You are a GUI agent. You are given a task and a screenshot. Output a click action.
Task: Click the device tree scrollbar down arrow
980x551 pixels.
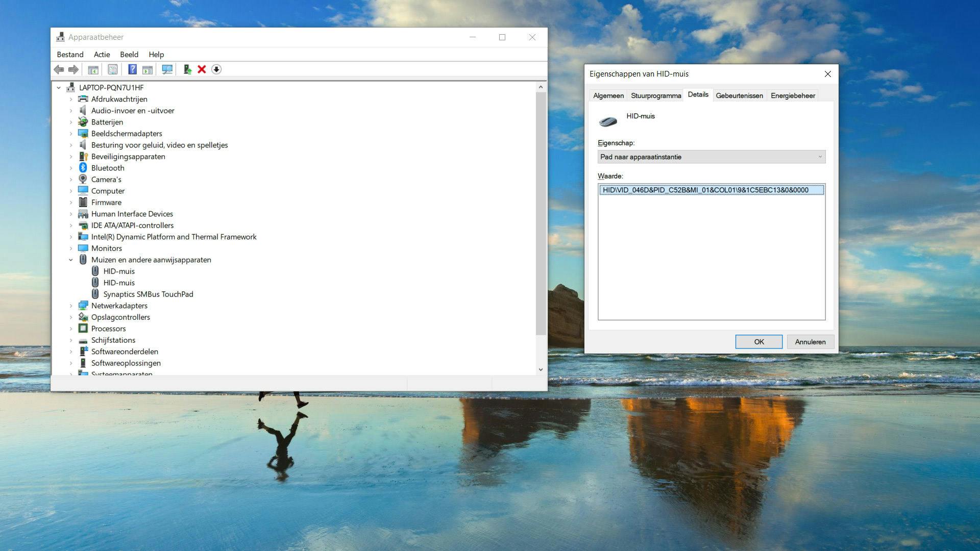pyautogui.click(x=541, y=369)
